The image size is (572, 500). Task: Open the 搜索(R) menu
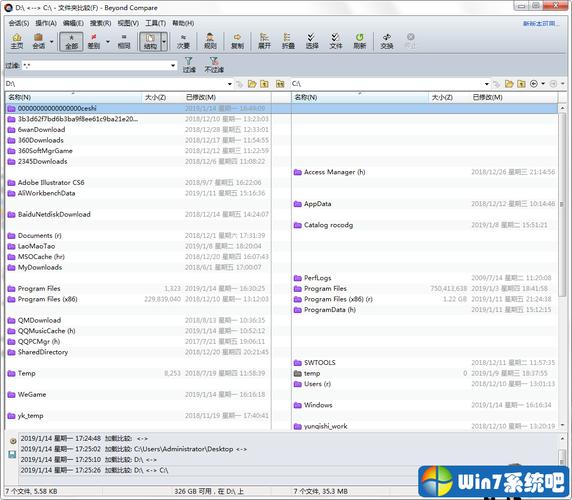click(x=101, y=23)
